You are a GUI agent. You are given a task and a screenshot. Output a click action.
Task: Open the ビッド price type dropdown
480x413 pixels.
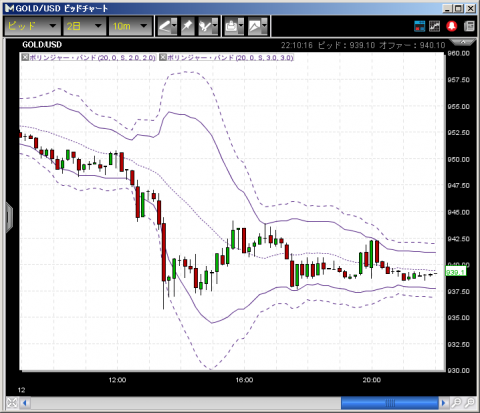(x=32, y=26)
